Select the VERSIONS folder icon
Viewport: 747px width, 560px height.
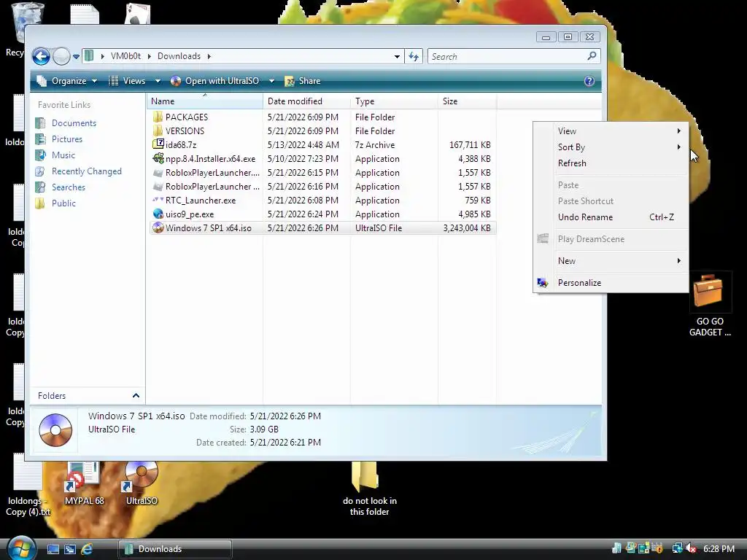click(x=158, y=131)
